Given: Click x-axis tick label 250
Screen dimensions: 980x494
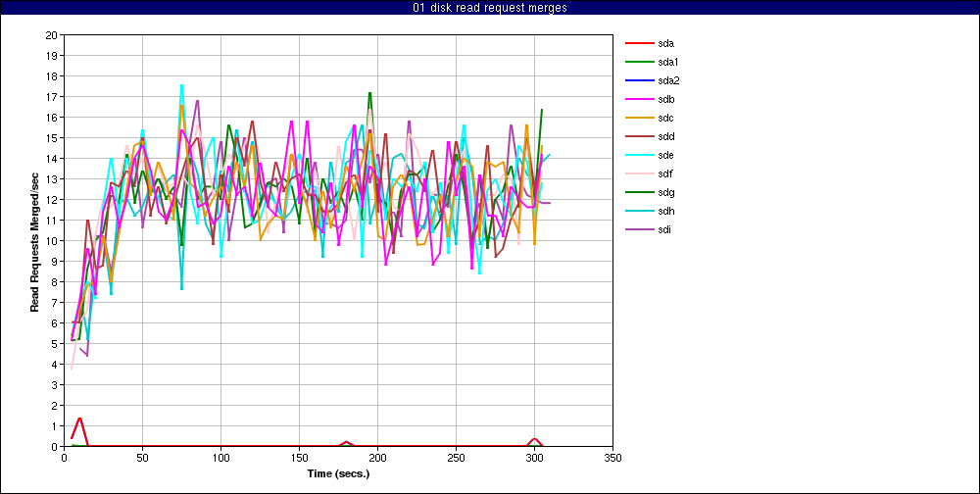Looking at the screenshot, I should click(x=457, y=458).
